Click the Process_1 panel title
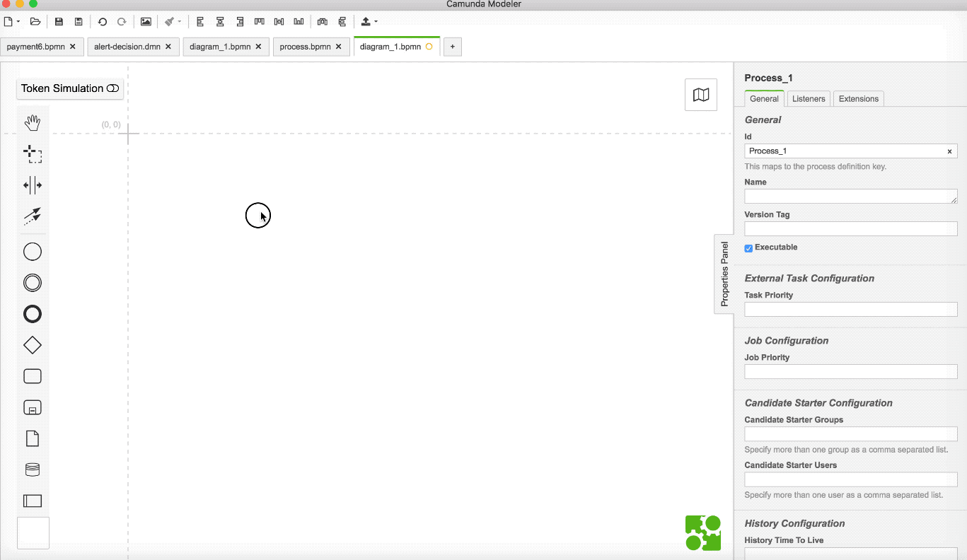 click(769, 78)
